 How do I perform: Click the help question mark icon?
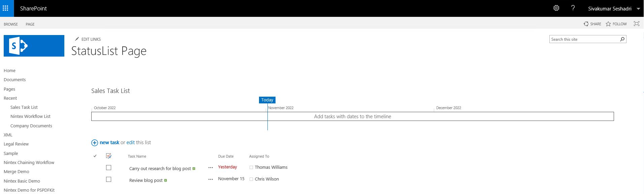[573, 8]
